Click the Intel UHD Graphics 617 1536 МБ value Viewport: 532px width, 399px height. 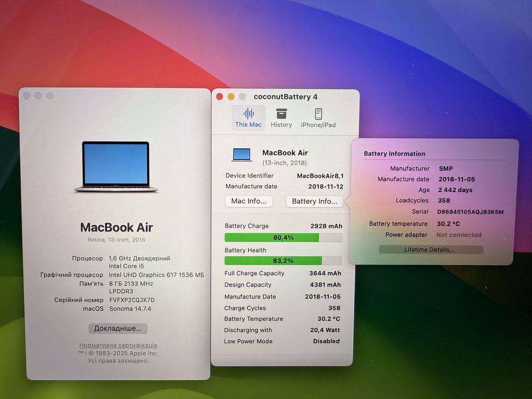pos(156,275)
